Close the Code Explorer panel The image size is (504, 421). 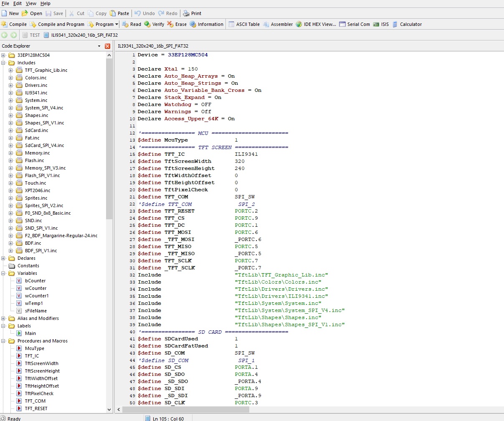click(x=107, y=46)
